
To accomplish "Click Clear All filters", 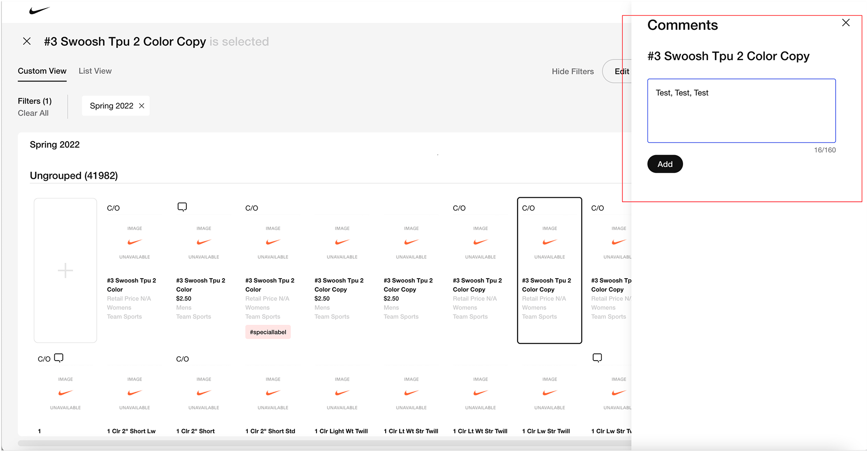I will click(33, 113).
